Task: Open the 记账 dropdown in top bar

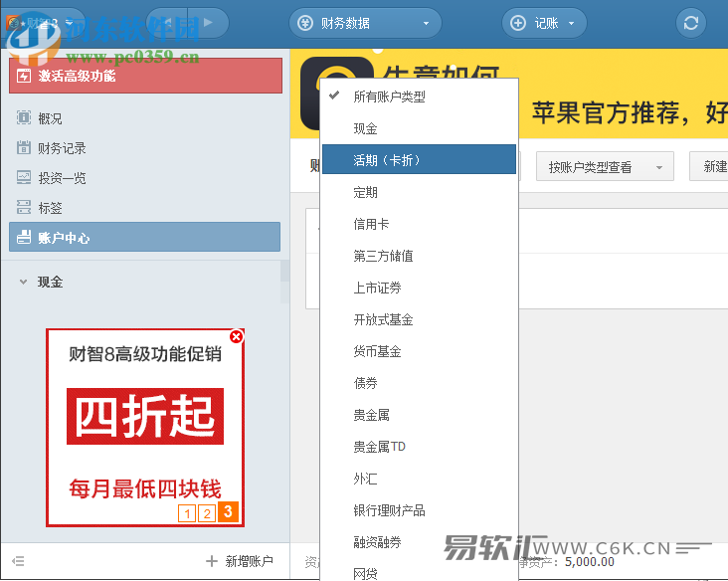Action: (544, 23)
